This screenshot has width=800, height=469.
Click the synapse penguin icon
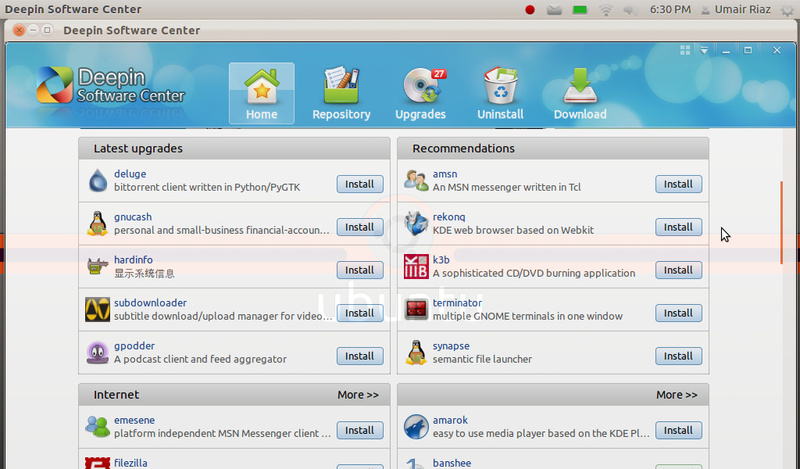[x=416, y=352]
